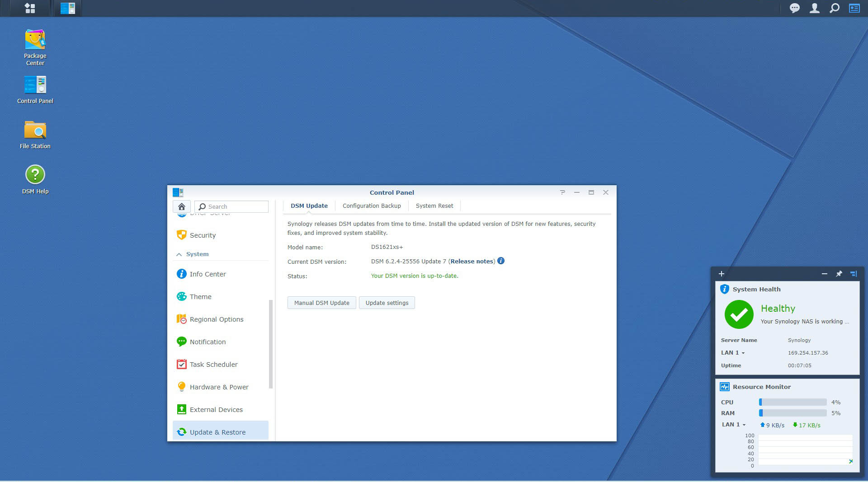Click the widget panel dock icon

(x=854, y=274)
